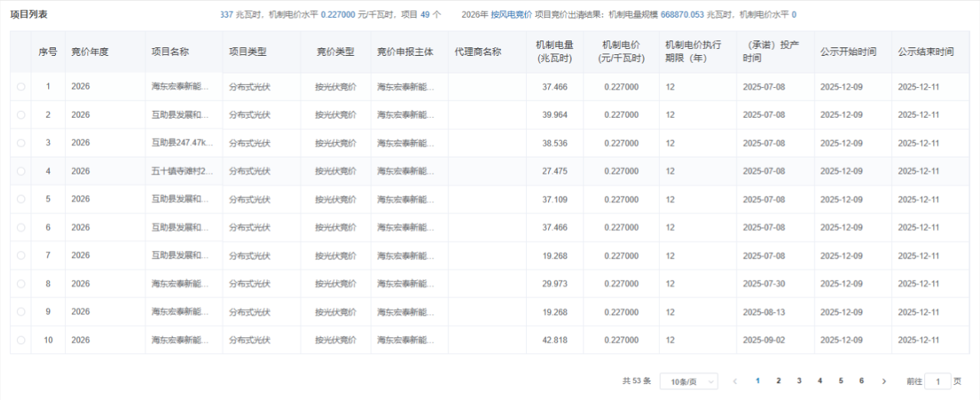The image size is (980, 400).
Task: Click project name 互助县247.47k... in row 3
Action: 182,143
